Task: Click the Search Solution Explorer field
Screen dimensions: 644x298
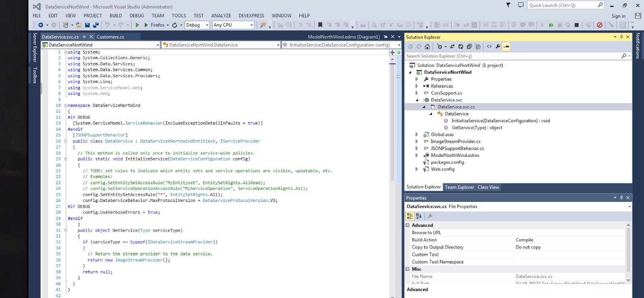Action: 518,56
